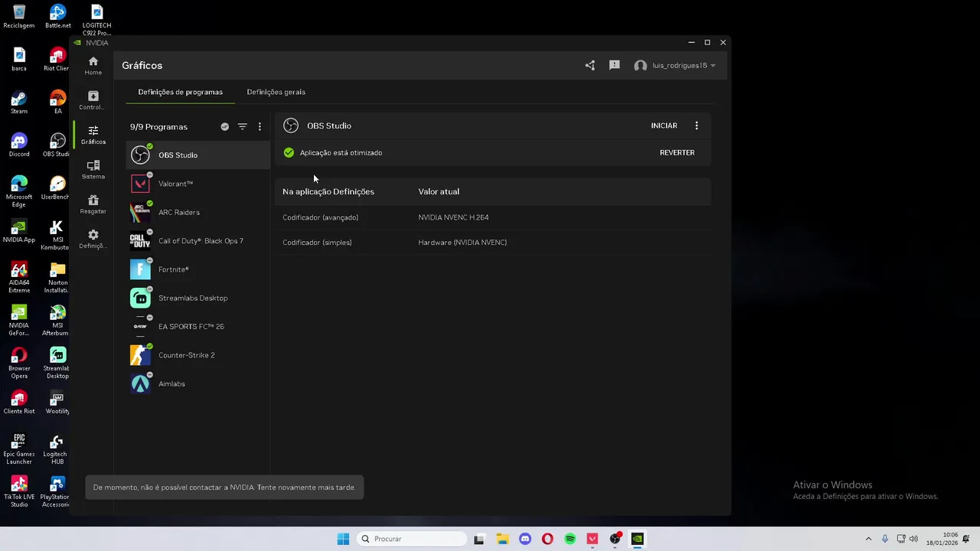Click the Hardware (NVIDIA NVENC) value
Viewport: 980px width, 551px height.
462,243
